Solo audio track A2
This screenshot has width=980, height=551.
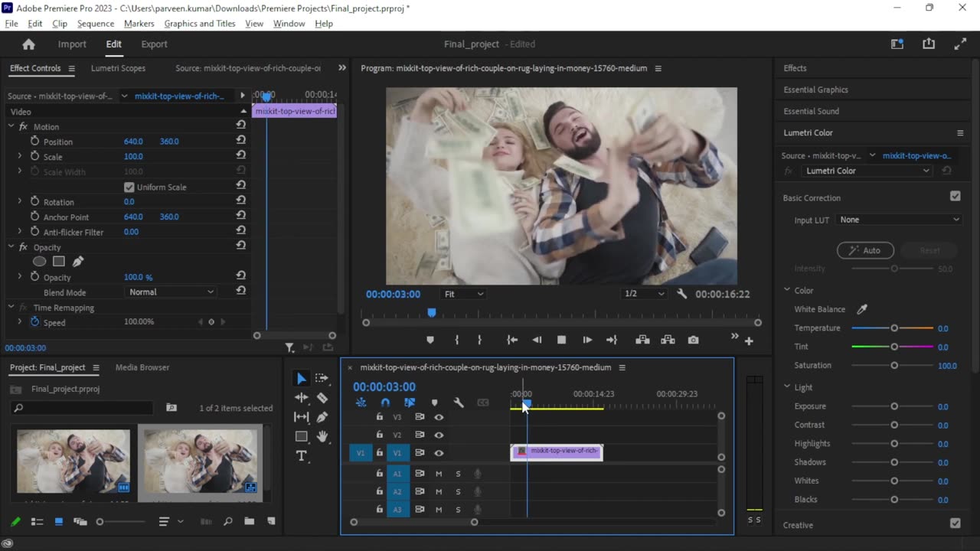pos(458,491)
